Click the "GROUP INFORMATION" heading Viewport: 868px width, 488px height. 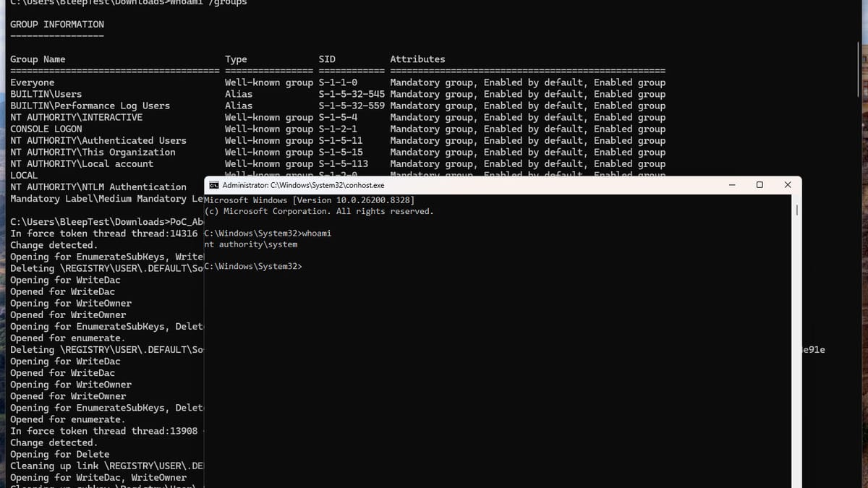tap(57, 24)
